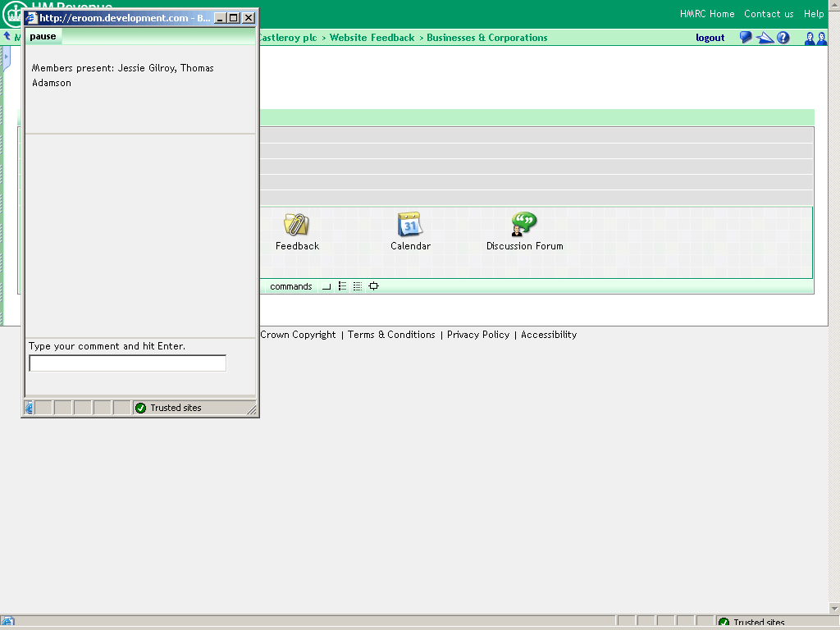Click the chat comment input field
This screenshot has width=840, height=630.
point(127,363)
